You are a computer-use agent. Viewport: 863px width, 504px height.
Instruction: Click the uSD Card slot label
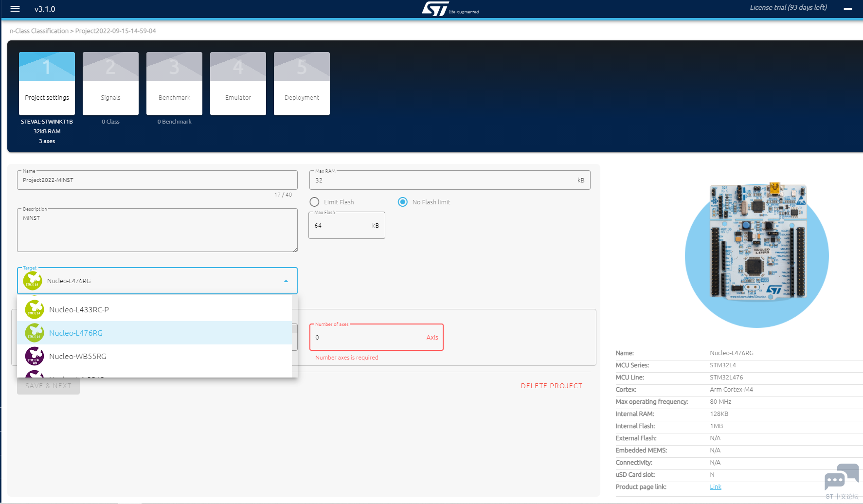[x=635, y=475]
